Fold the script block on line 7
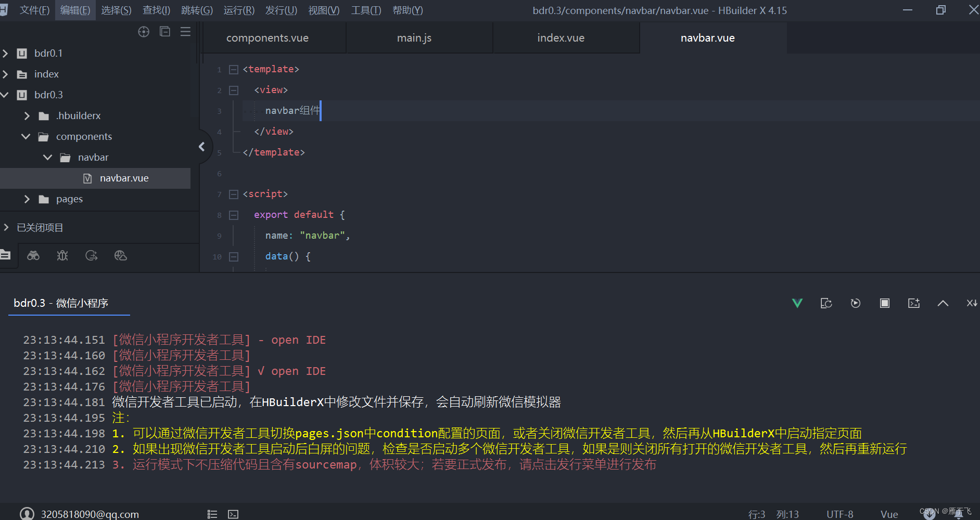This screenshot has height=520, width=980. click(x=234, y=194)
